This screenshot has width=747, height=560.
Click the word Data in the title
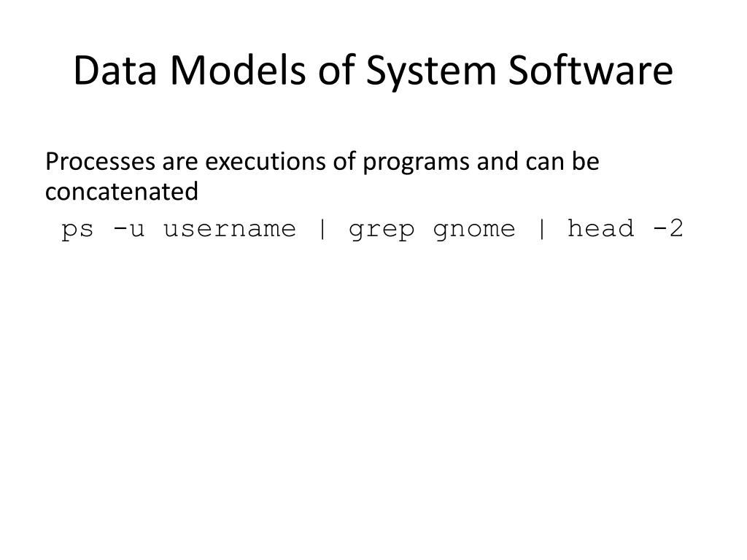coord(115,70)
